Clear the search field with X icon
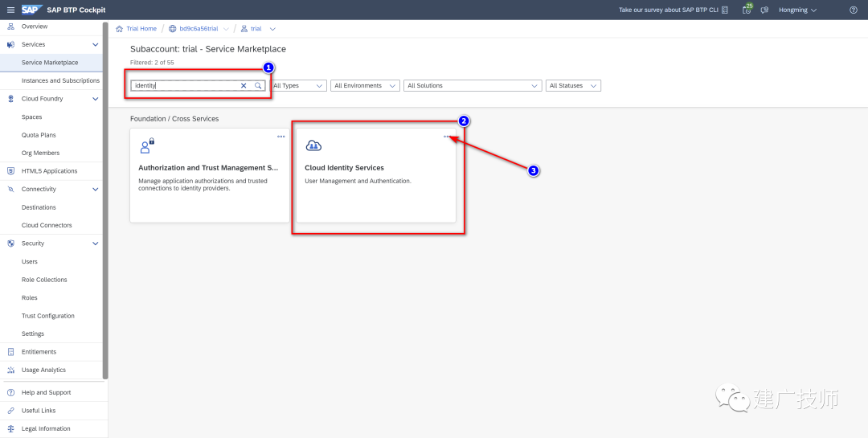The image size is (868, 438). pos(244,86)
